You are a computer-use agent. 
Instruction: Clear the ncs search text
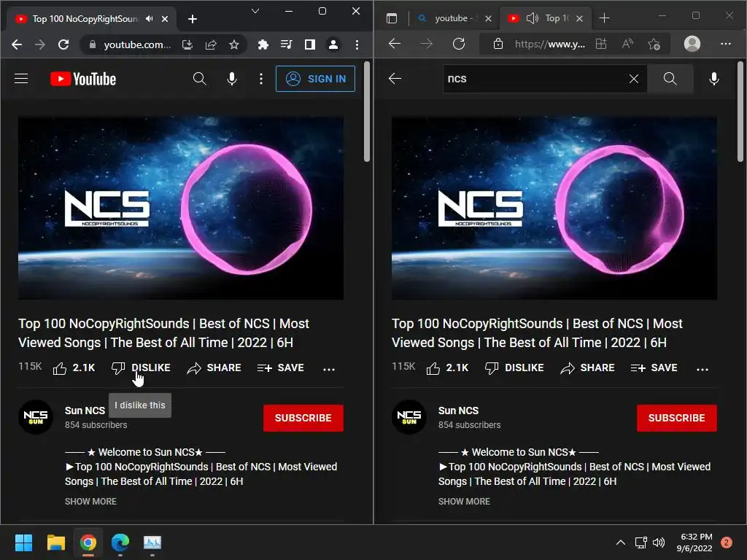coord(634,79)
